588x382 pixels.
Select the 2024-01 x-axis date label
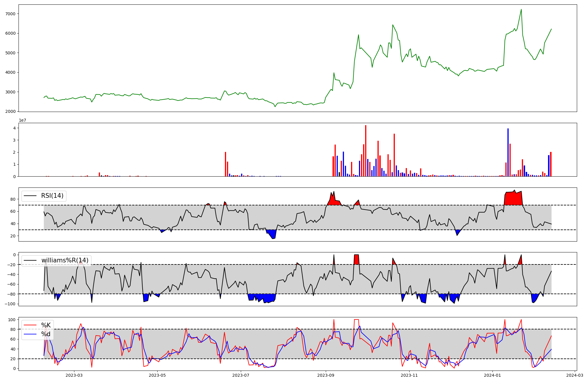point(492,375)
